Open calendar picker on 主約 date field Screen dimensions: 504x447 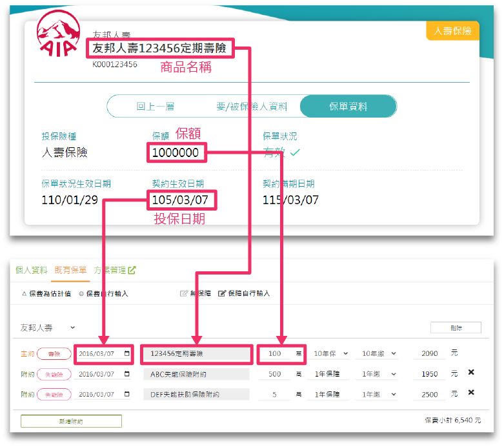[127, 353]
